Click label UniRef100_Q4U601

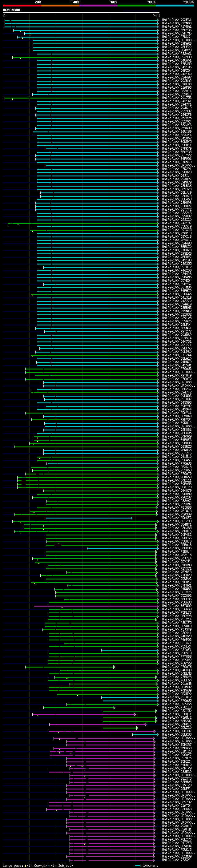[177, 60]
